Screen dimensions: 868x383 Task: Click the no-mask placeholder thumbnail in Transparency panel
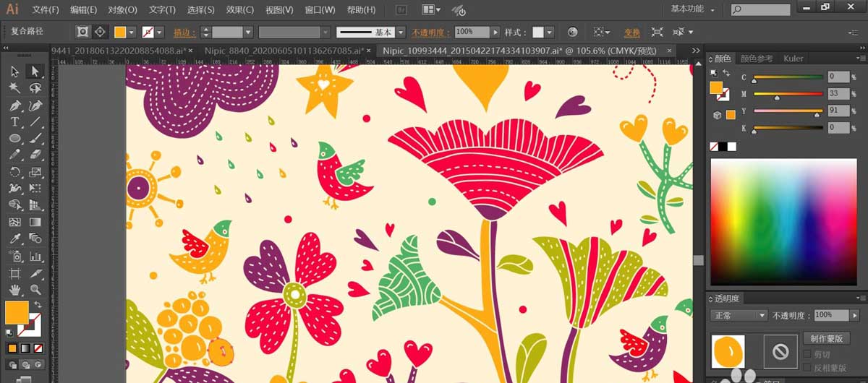[780, 351]
